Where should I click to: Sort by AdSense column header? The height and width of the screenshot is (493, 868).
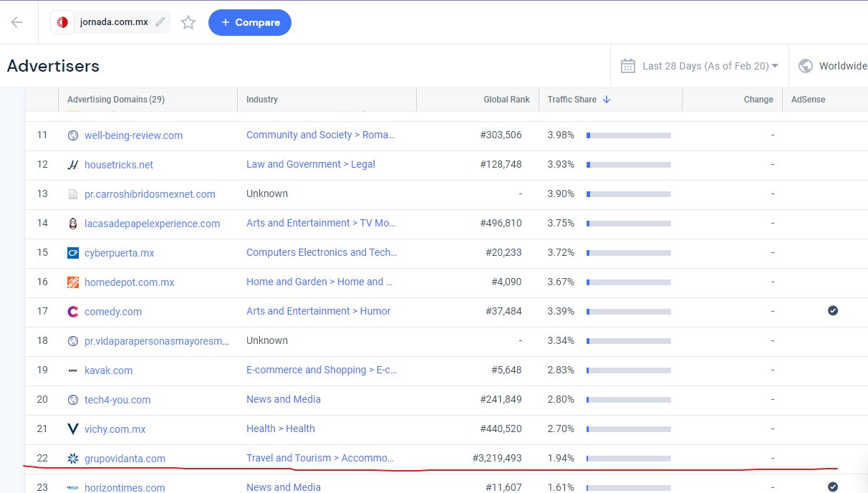pyautogui.click(x=808, y=100)
